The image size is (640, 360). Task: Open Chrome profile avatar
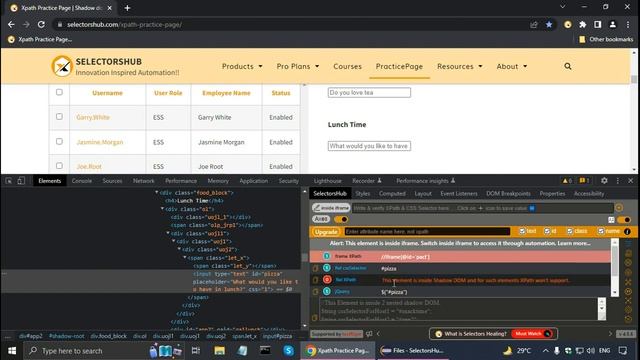click(x=613, y=24)
